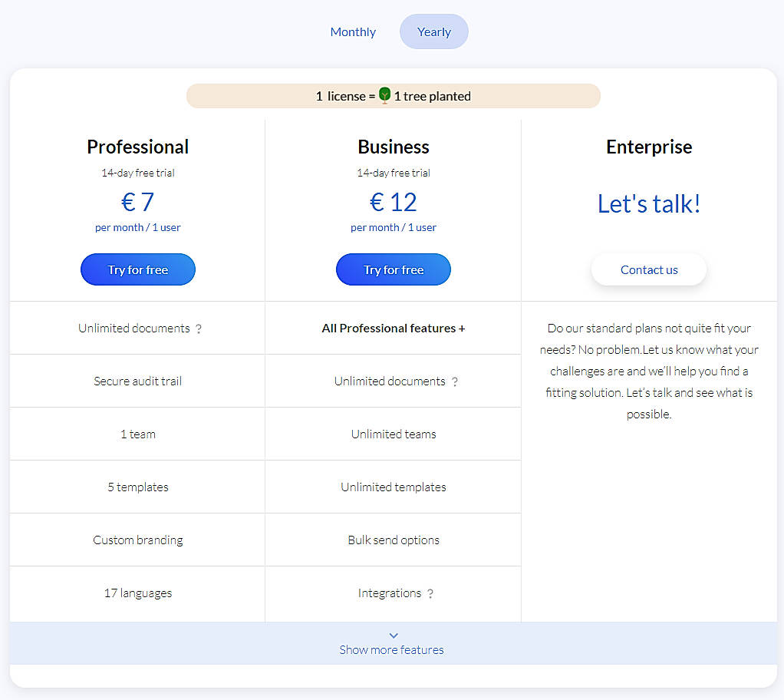This screenshot has height=700, width=784.
Task: Click the chevron above Show more features
Action: click(393, 636)
